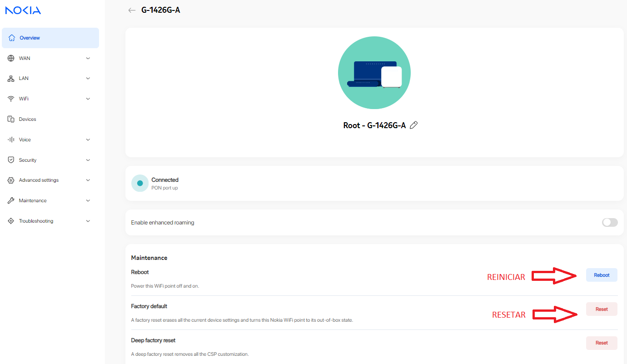The image size is (627, 364).
Task: Open the Security menu item
Action: [x=50, y=160]
